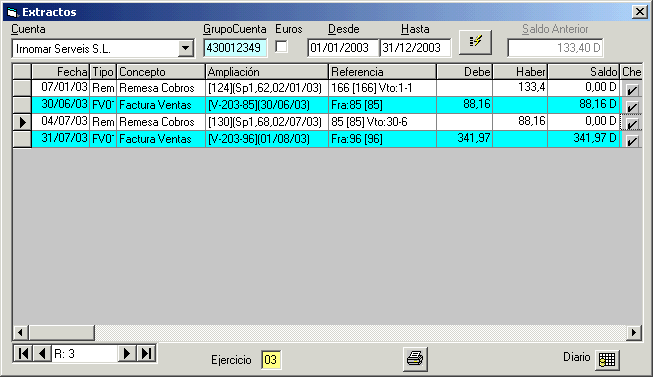Go to last record navigation arrow
This screenshot has height=377, width=653.
pyautogui.click(x=146, y=354)
